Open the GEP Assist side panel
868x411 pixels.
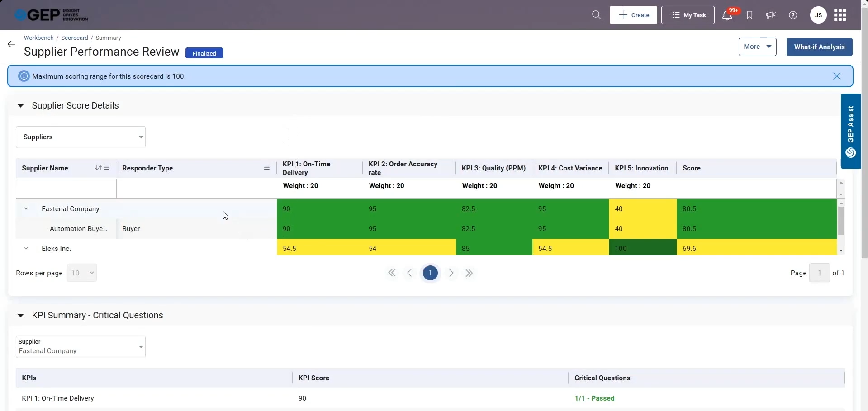850,131
